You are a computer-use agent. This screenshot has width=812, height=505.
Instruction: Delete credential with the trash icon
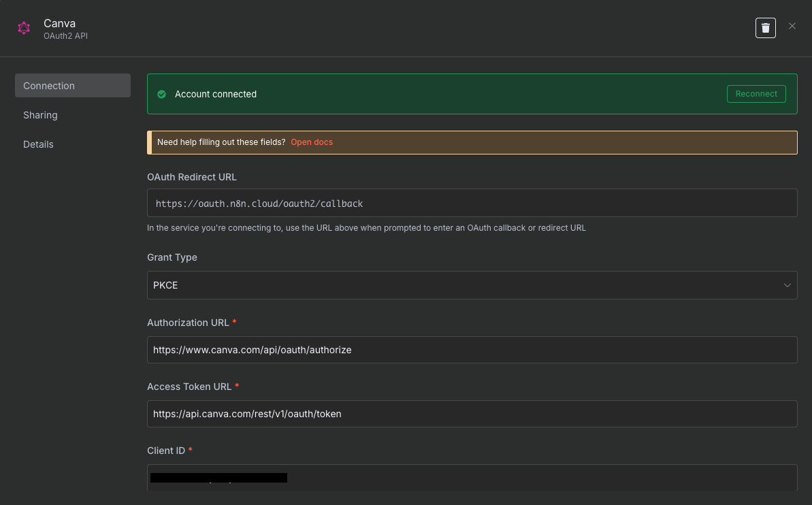click(766, 28)
